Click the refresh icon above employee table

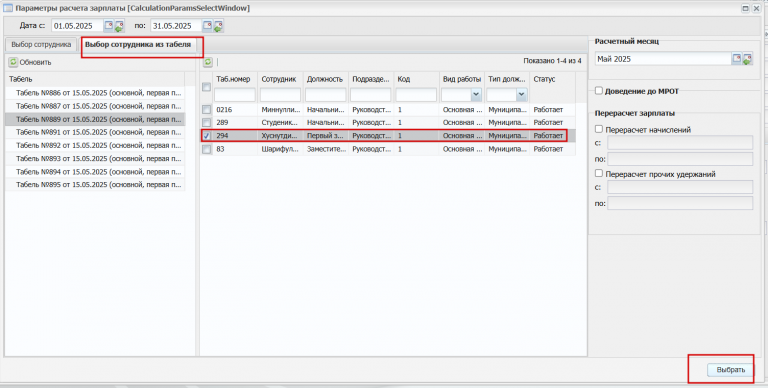click(x=208, y=62)
